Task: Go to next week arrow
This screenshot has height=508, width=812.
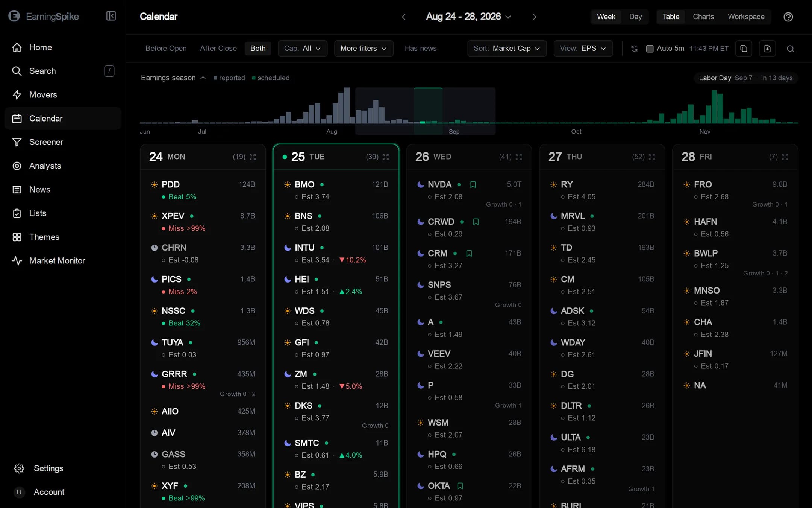Action: (535, 17)
